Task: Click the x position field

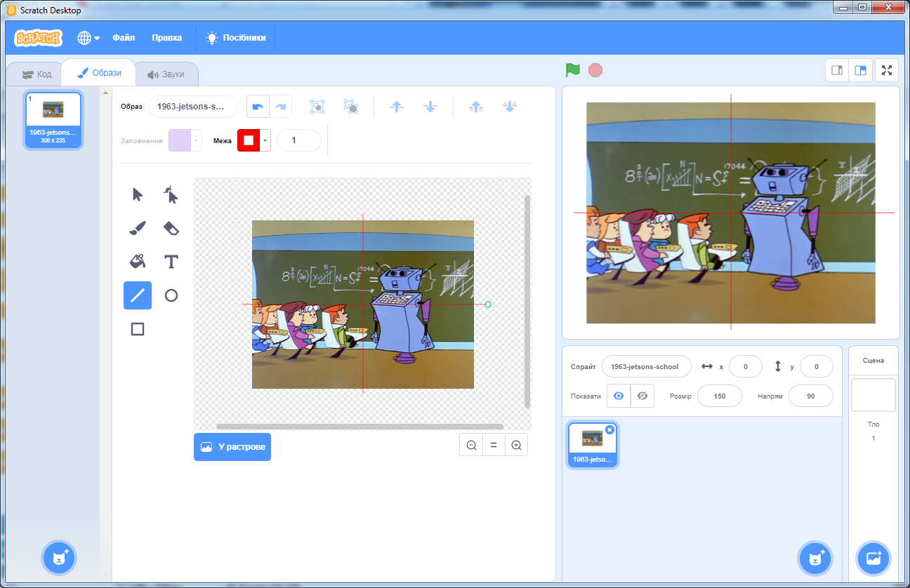Action: click(x=746, y=366)
